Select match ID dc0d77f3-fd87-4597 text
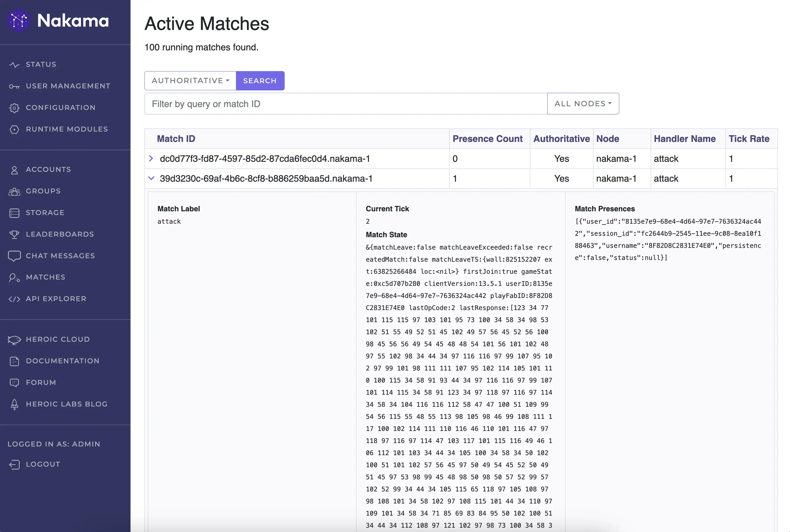Viewport: 790px width, 532px height. pos(265,159)
